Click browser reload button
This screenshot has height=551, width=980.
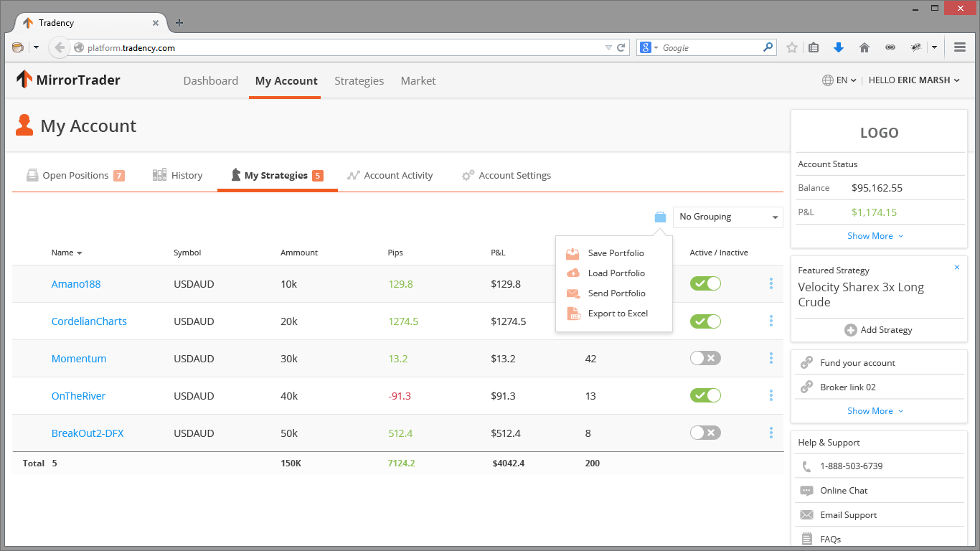[621, 47]
